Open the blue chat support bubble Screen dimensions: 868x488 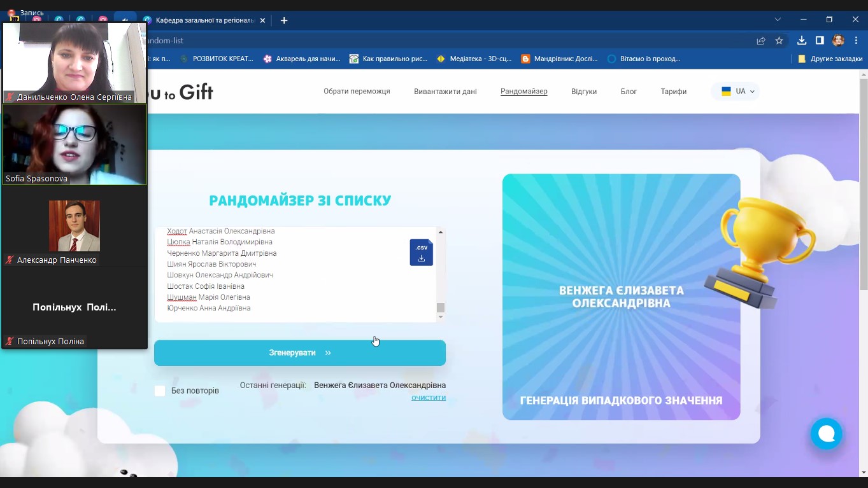[x=826, y=433]
